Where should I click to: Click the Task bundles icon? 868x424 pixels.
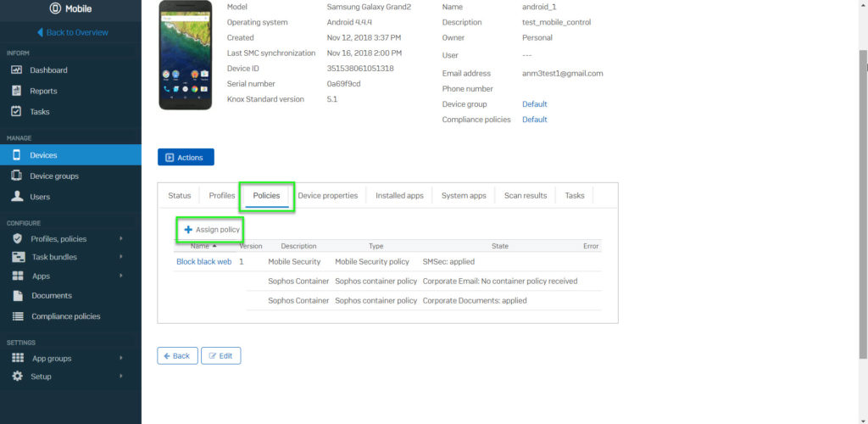19,258
